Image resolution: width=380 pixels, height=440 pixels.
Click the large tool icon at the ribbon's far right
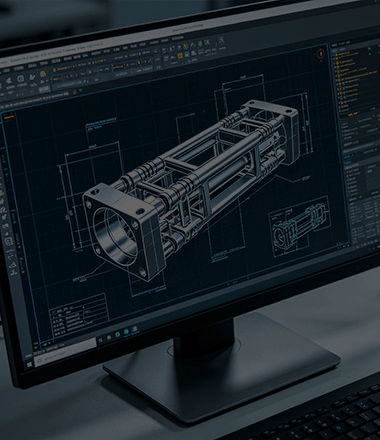point(221,41)
